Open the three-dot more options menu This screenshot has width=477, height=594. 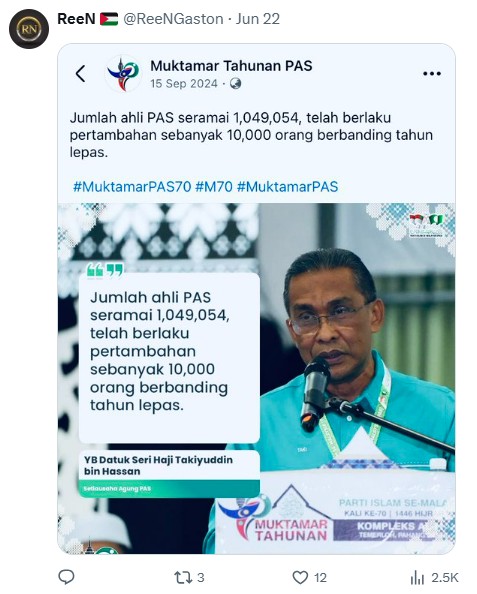click(432, 73)
